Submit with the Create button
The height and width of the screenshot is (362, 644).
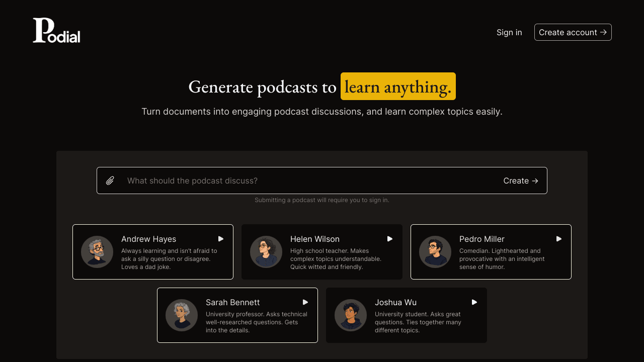tap(521, 180)
